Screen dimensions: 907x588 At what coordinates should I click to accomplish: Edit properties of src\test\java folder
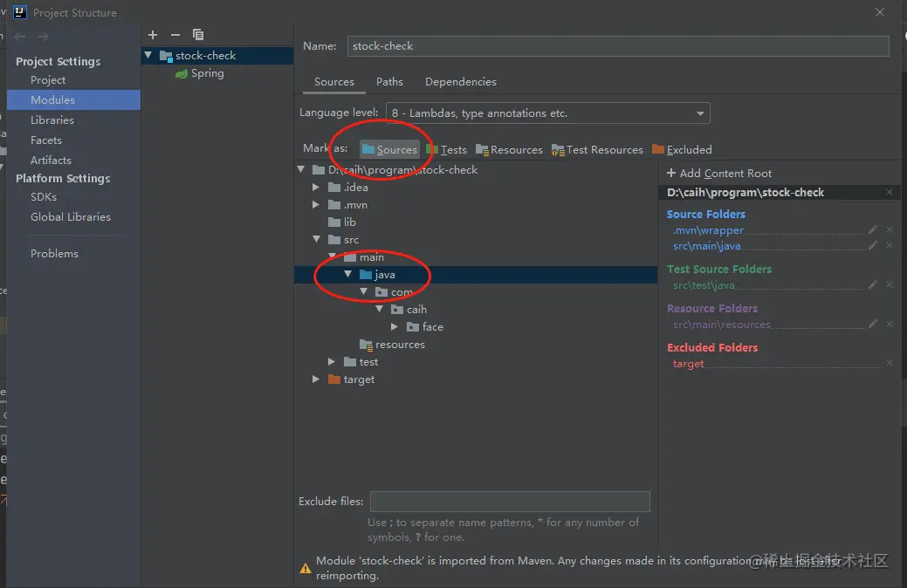[x=873, y=284]
